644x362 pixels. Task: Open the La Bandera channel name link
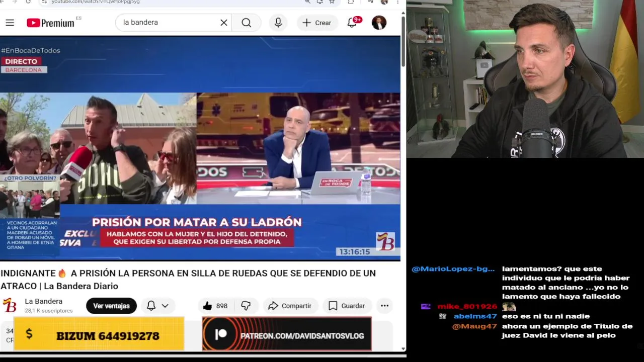tap(44, 301)
